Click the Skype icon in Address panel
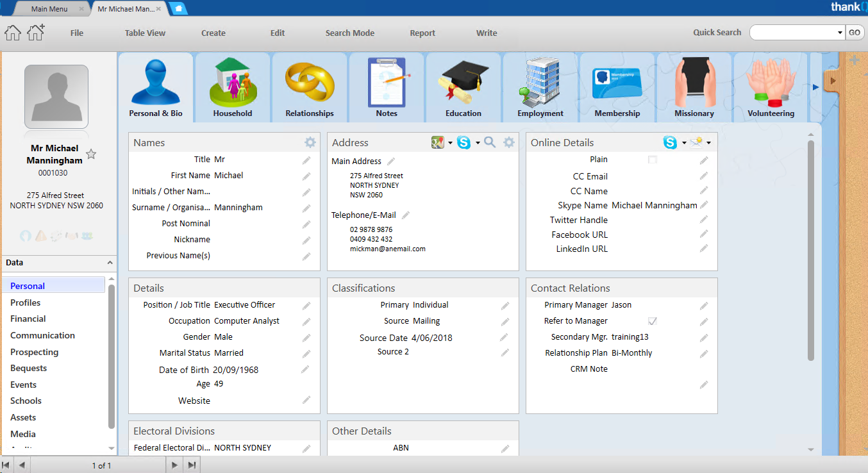The height and width of the screenshot is (473, 868). (x=463, y=142)
